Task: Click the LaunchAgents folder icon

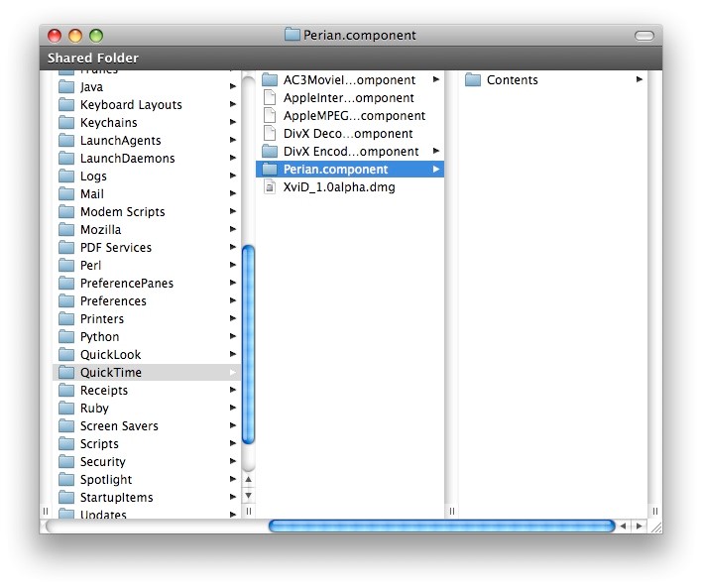Action: [66, 140]
